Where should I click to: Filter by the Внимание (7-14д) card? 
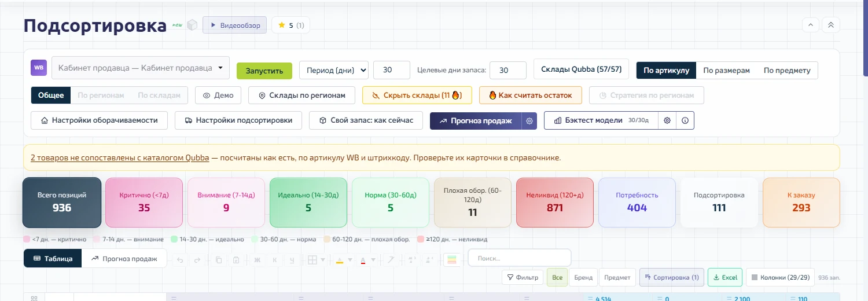(x=226, y=202)
